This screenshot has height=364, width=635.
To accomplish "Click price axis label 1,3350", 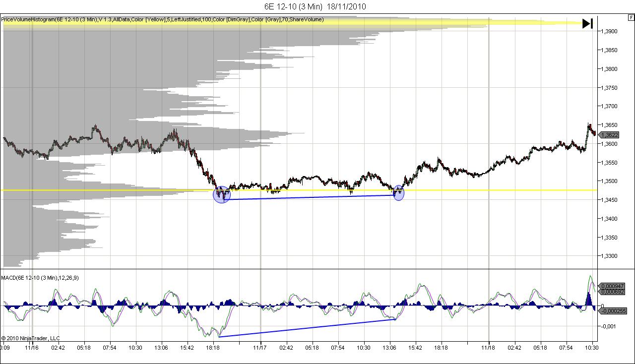I will [610, 238].
